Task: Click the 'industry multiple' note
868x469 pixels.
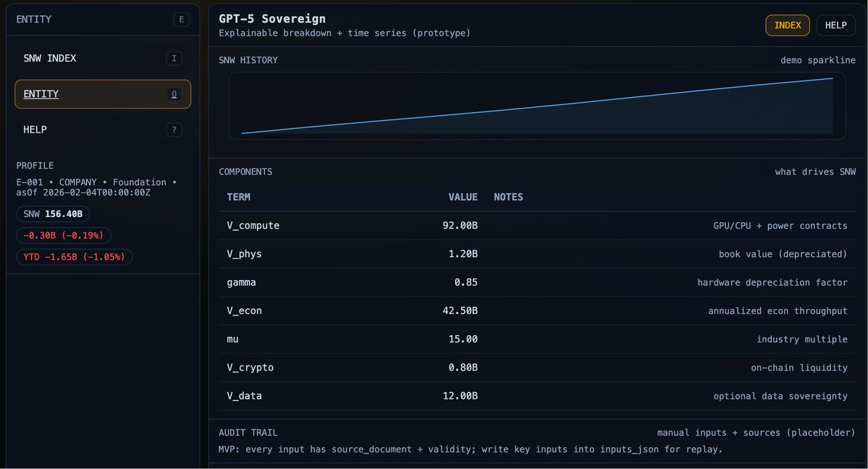Action: point(802,339)
